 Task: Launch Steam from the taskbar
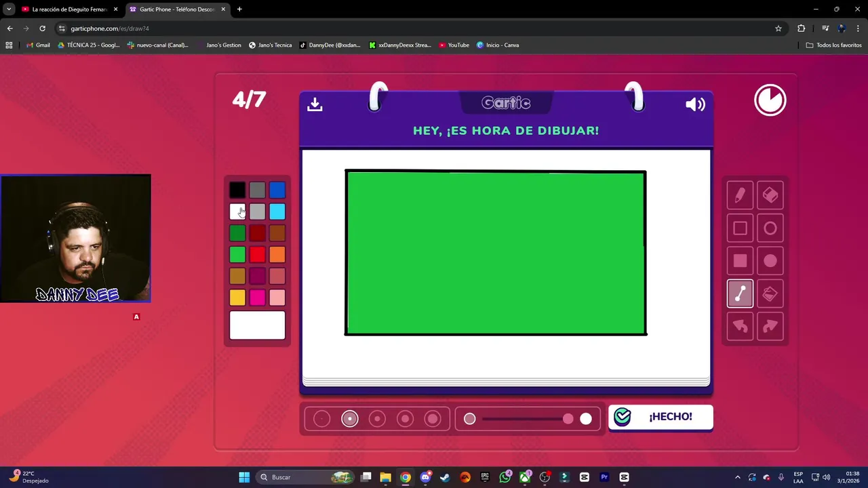[445, 477]
